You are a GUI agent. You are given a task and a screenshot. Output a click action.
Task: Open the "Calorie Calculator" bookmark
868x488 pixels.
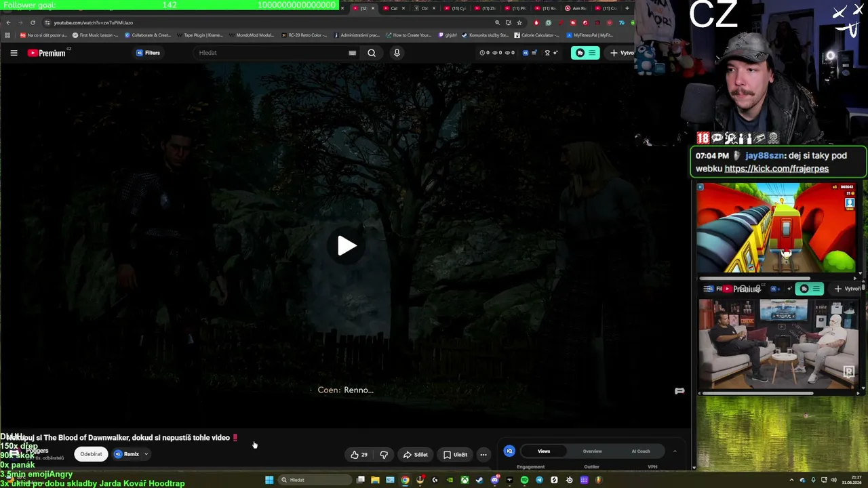[x=537, y=35]
